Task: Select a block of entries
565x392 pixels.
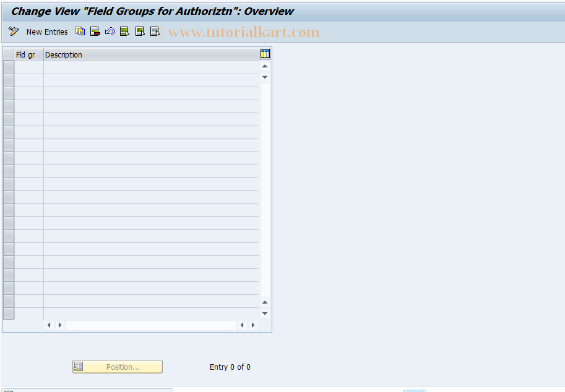Action: click(x=139, y=32)
